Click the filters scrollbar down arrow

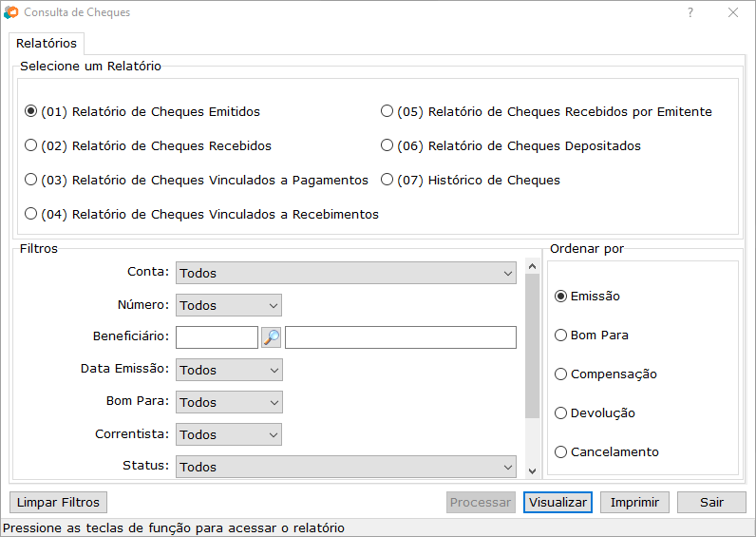(532, 470)
